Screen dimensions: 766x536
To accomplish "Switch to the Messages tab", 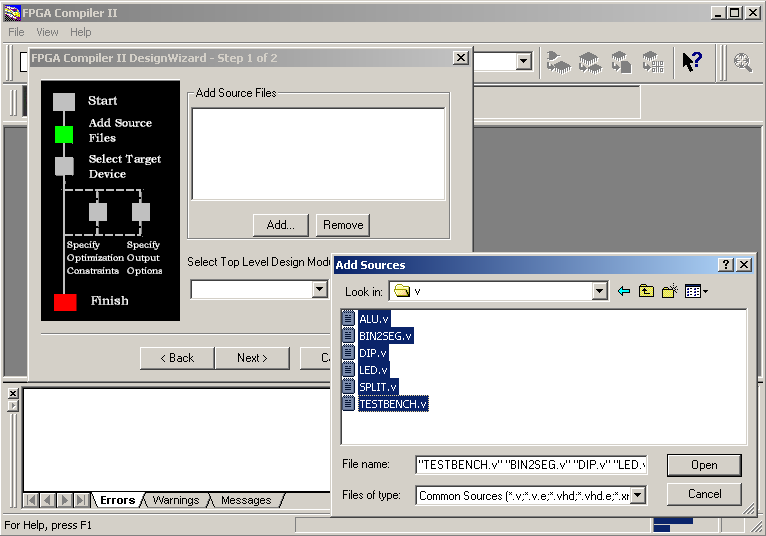I will pyautogui.click(x=246, y=500).
